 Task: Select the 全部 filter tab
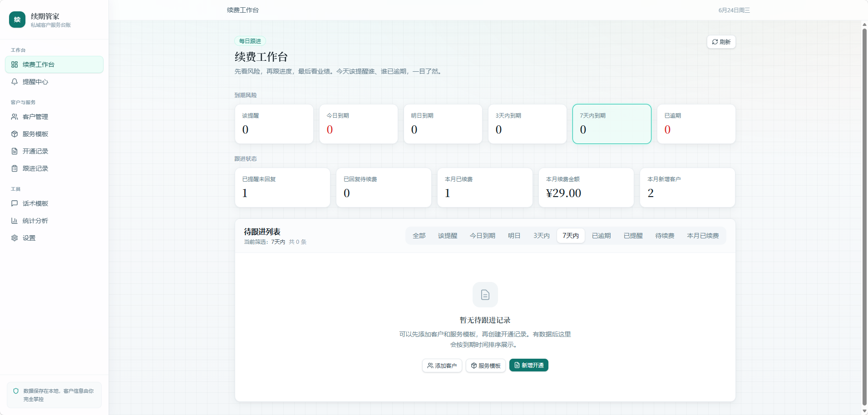419,236
